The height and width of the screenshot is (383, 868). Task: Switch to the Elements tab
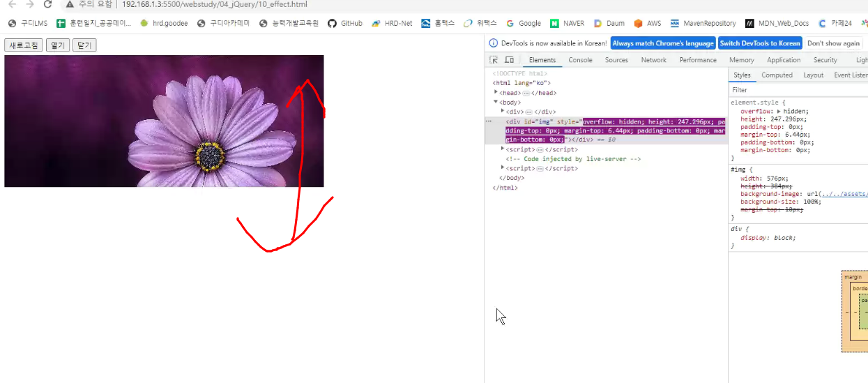(542, 60)
